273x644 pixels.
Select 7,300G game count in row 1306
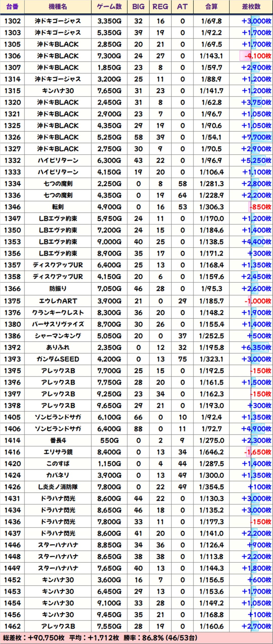[x=109, y=56]
